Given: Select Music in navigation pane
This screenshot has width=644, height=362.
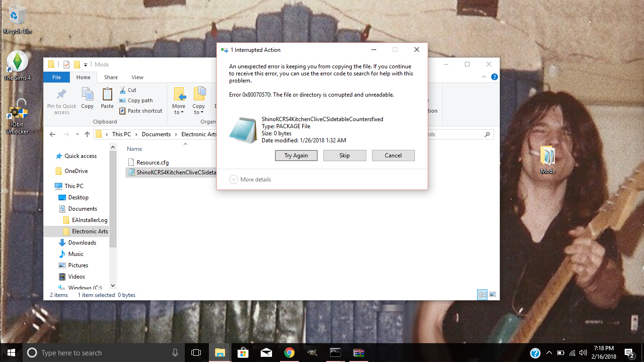Looking at the screenshot, I should (x=71, y=254).
